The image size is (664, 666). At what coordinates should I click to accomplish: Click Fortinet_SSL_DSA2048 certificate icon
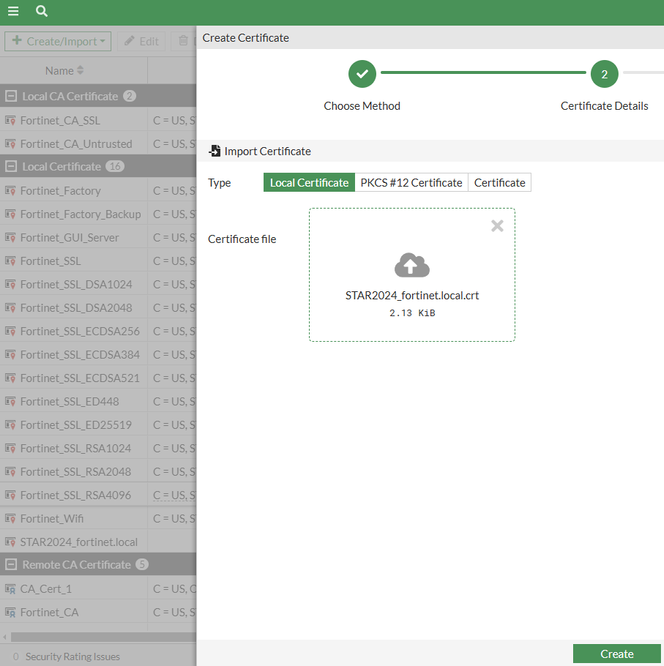(10, 308)
